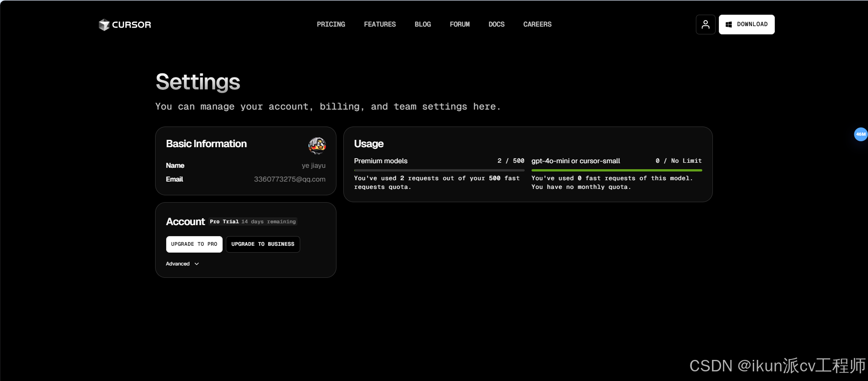The image size is (868, 381).
Task: Click the Premium models usage bar
Action: (439, 170)
